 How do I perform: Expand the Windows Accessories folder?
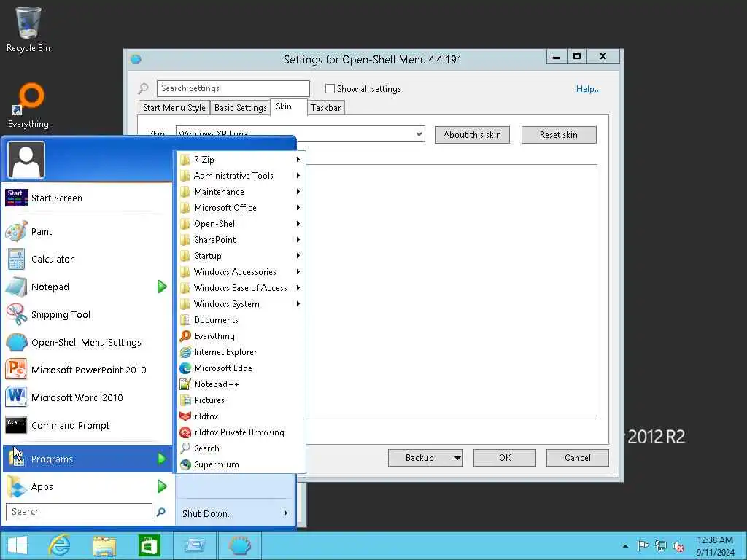tap(241, 272)
